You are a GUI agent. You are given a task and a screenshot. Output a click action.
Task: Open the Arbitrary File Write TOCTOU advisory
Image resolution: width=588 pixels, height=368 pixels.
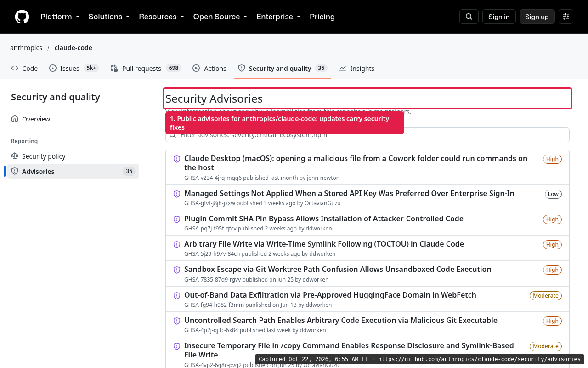click(324, 244)
